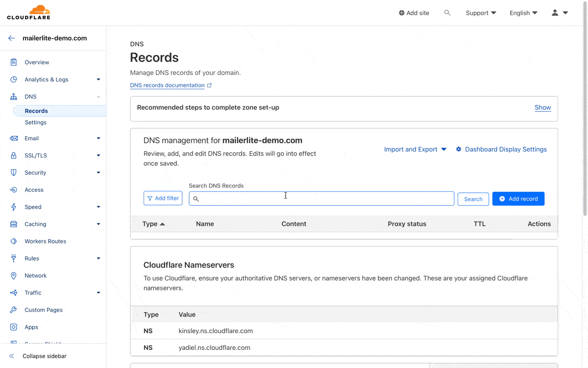The height and width of the screenshot is (368, 588).
Task: Click the Custom Pages wrench icon
Action: 14,310
